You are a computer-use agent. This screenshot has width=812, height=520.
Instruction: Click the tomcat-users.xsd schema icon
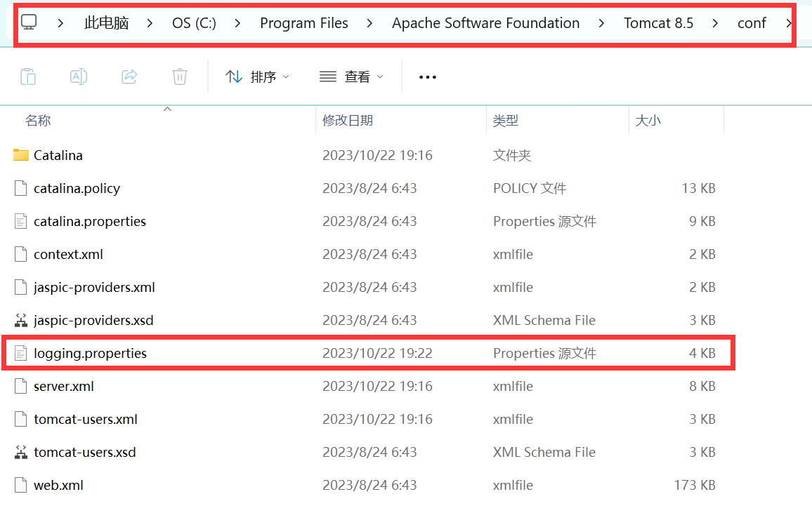pyautogui.click(x=20, y=452)
